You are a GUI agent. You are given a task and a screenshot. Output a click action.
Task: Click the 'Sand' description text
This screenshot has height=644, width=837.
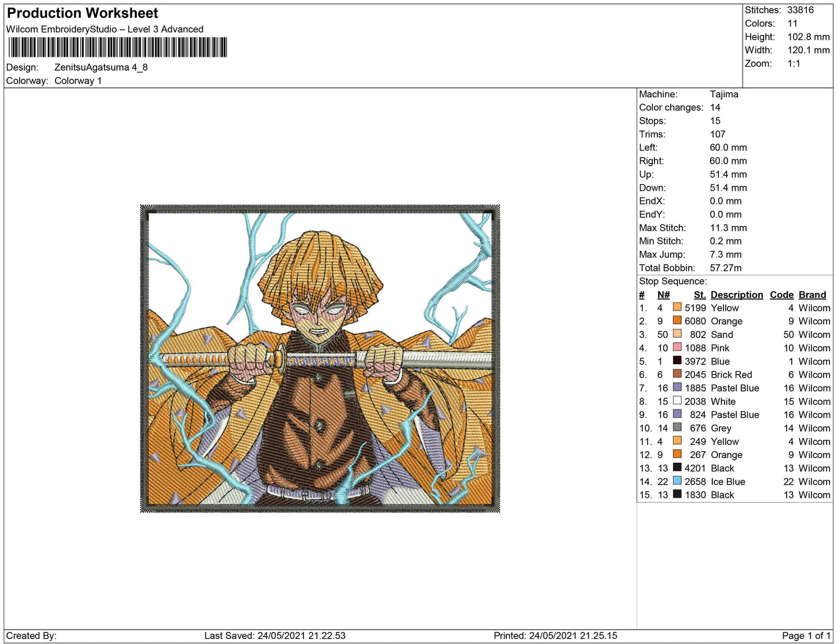[722, 334]
